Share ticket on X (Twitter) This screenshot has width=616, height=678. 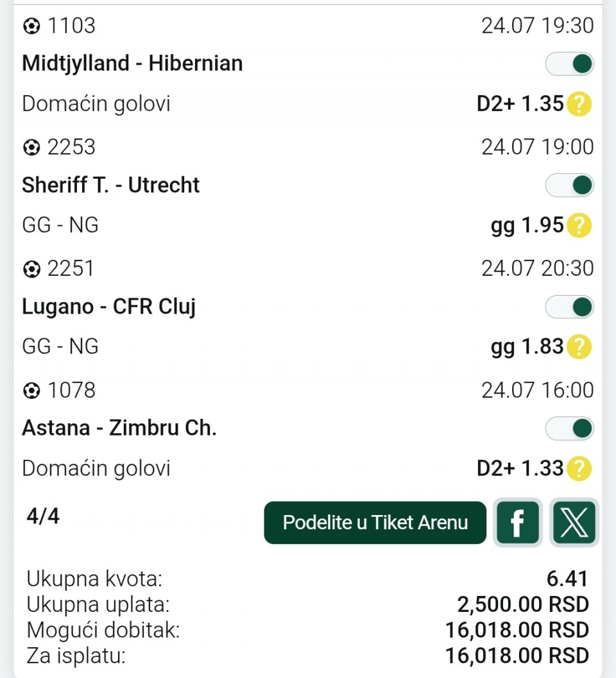pyautogui.click(x=574, y=522)
